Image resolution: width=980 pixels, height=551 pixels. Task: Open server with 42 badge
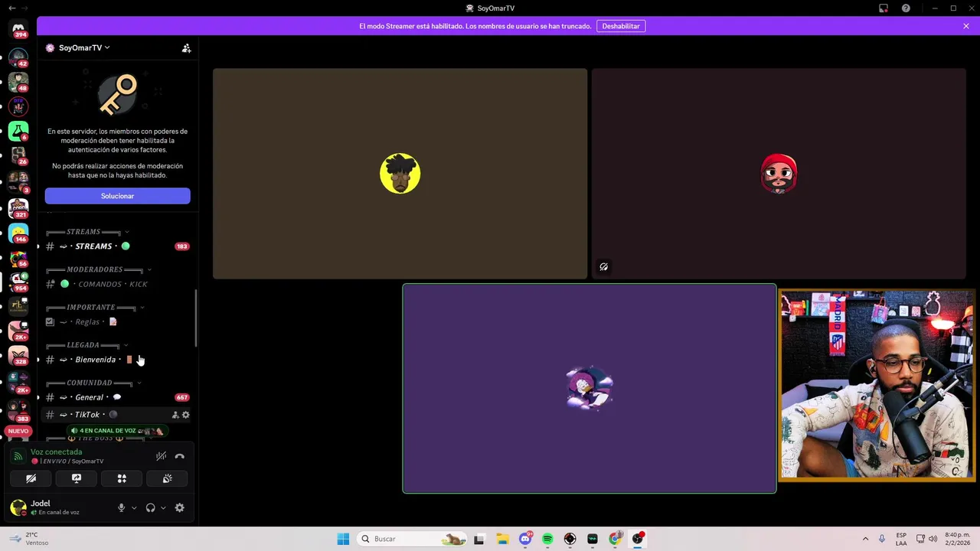point(18,57)
